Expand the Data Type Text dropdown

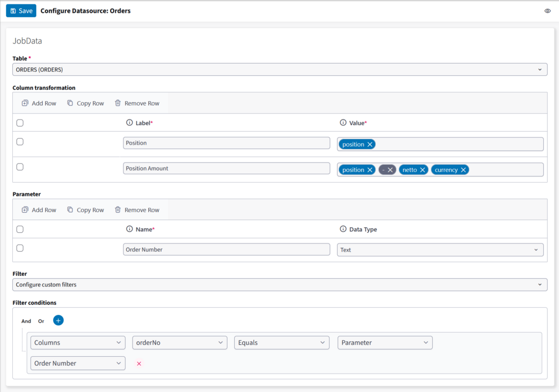(440, 250)
